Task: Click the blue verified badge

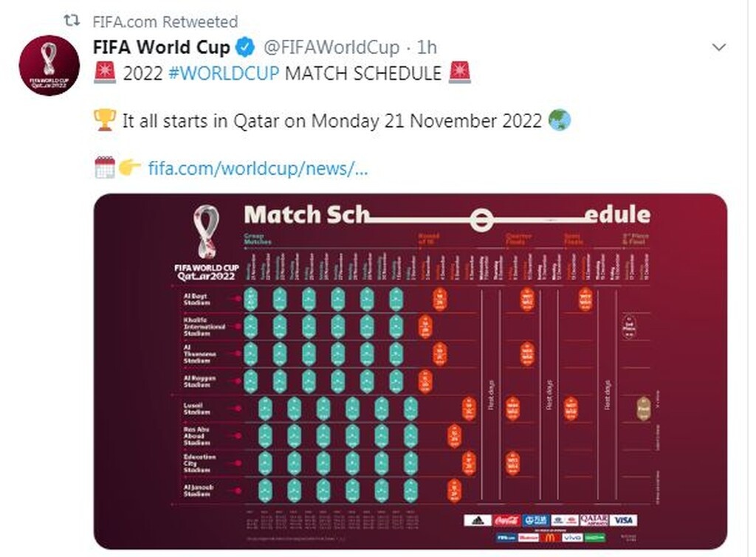Action: coord(245,48)
